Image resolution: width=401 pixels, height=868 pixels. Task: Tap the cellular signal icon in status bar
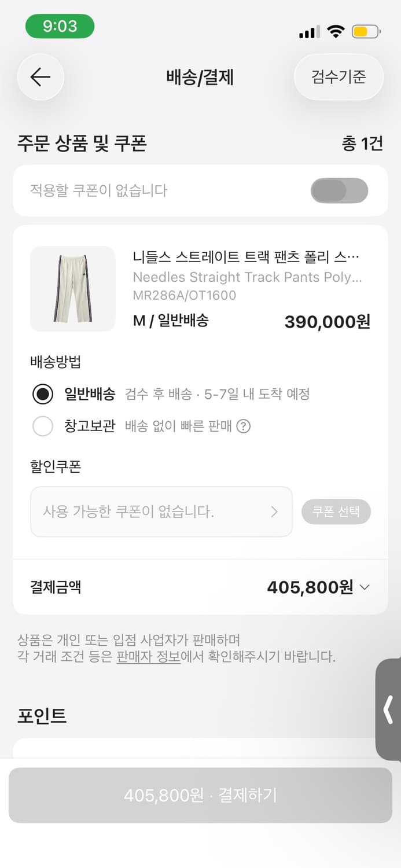(307, 32)
